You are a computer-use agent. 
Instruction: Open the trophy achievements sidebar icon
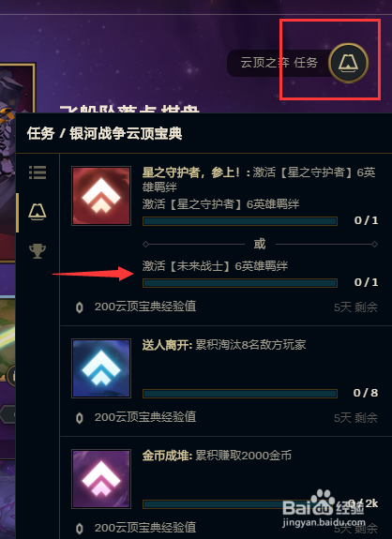coord(38,251)
